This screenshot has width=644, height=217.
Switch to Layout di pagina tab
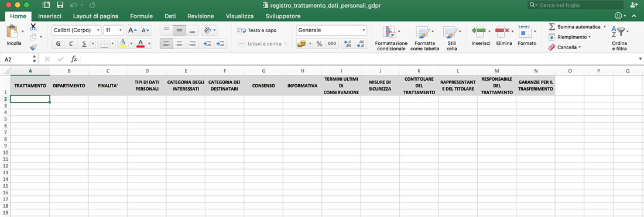95,16
